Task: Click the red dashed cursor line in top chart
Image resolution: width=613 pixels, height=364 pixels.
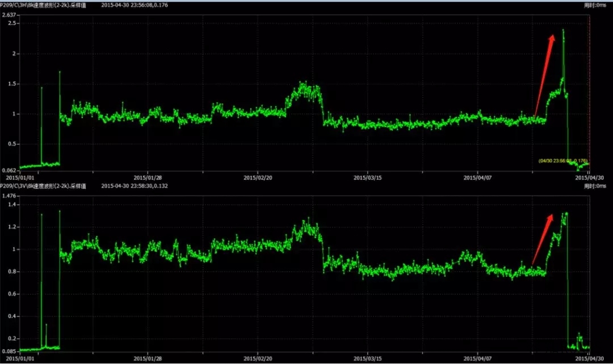Action: (x=589, y=85)
